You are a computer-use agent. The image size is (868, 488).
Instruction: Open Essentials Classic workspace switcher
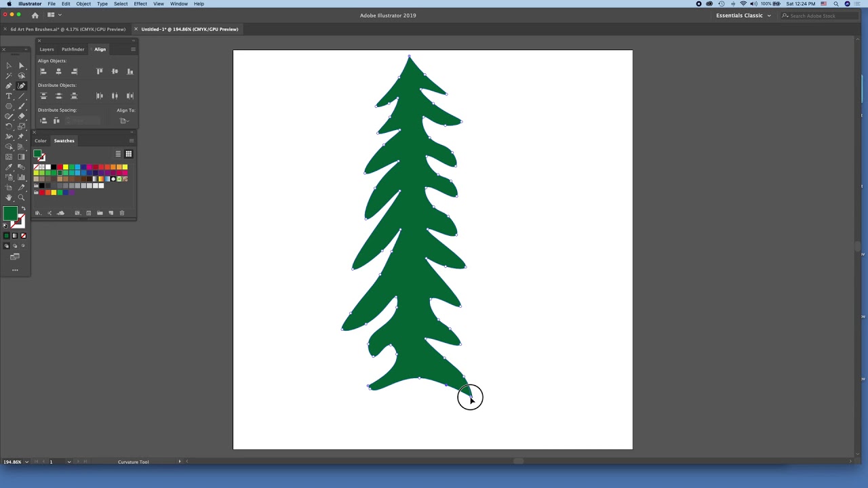(x=743, y=16)
